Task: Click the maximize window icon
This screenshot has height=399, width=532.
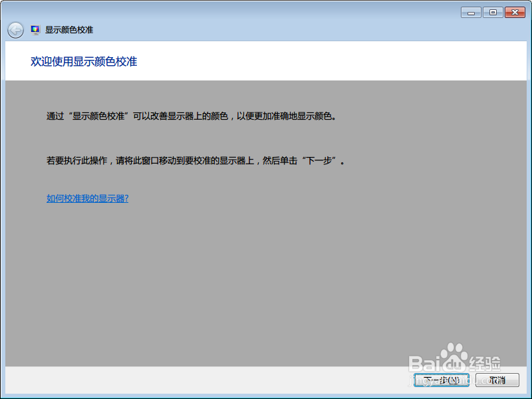Action: [x=492, y=11]
